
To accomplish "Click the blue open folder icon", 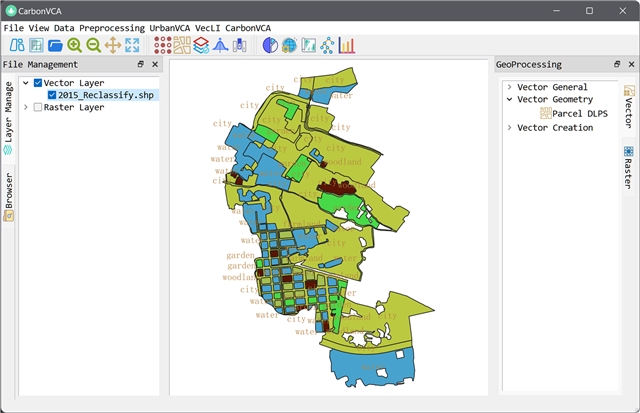I will [55, 45].
